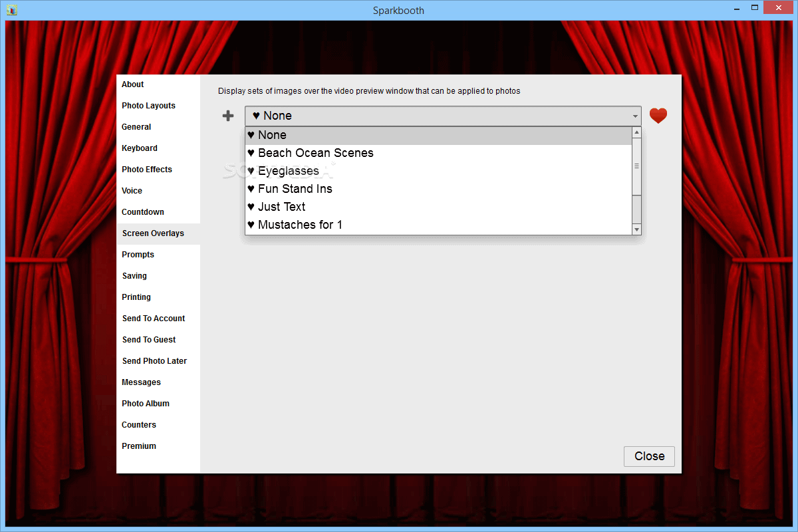This screenshot has width=798, height=532.
Task: Open Prompts settings
Action: pyautogui.click(x=158, y=255)
